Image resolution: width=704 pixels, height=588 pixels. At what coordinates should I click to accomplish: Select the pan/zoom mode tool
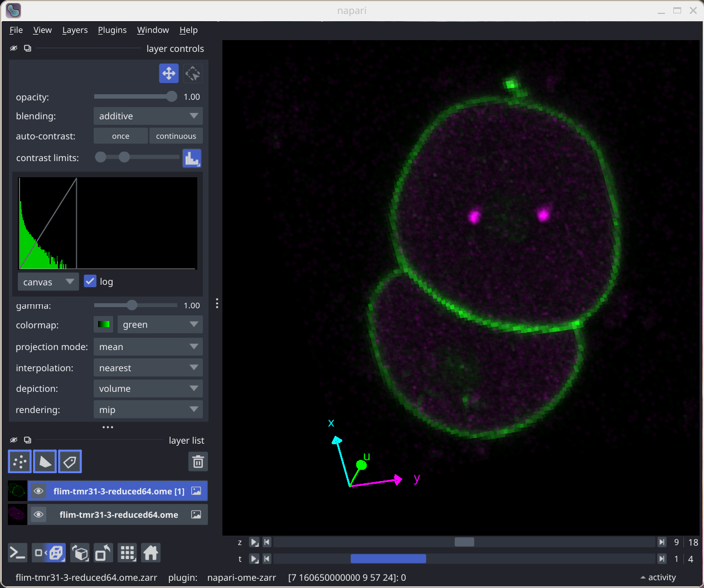coord(169,73)
